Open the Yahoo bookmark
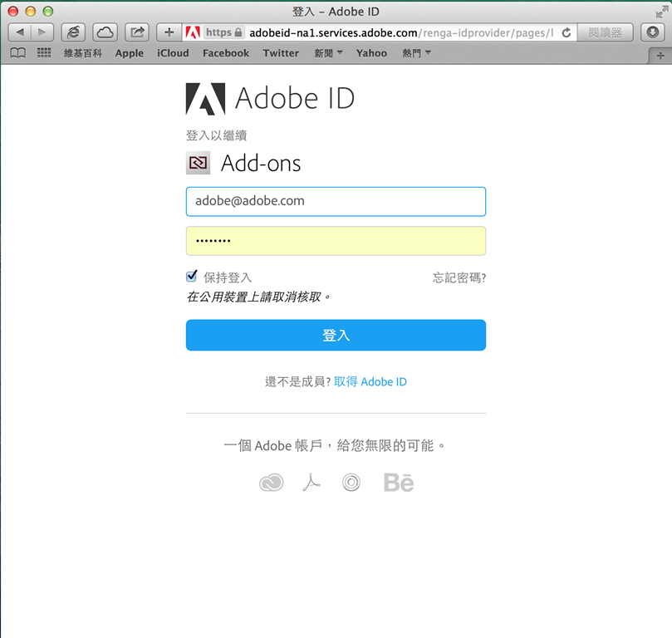This screenshot has width=672, height=638. [371, 53]
